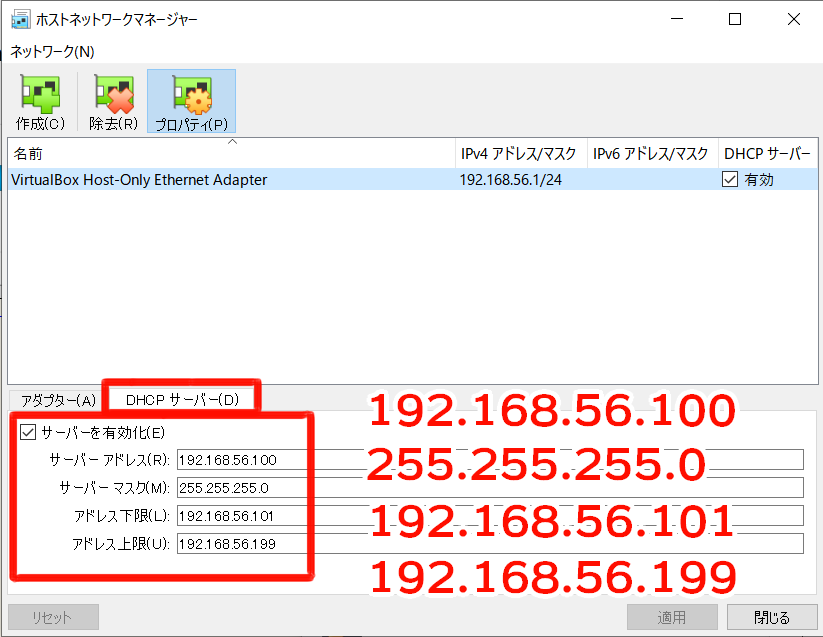Click the Create (作成) network adapter icon

click(40, 101)
